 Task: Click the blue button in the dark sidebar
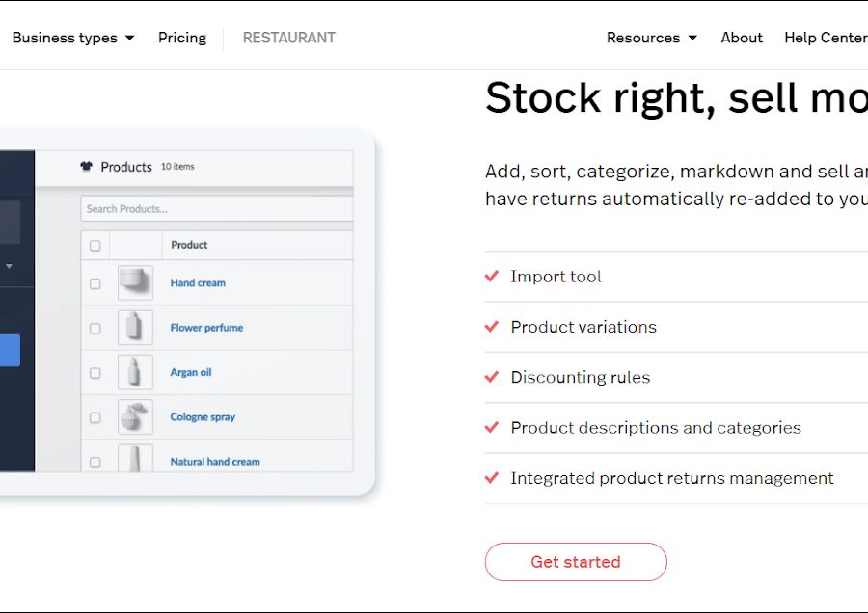[10, 350]
